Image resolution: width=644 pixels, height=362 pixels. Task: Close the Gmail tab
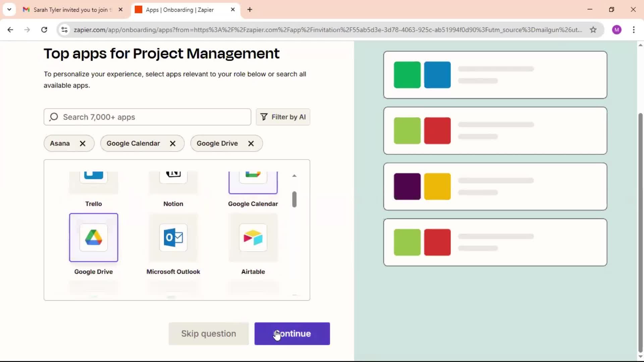click(x=121, y=10)
